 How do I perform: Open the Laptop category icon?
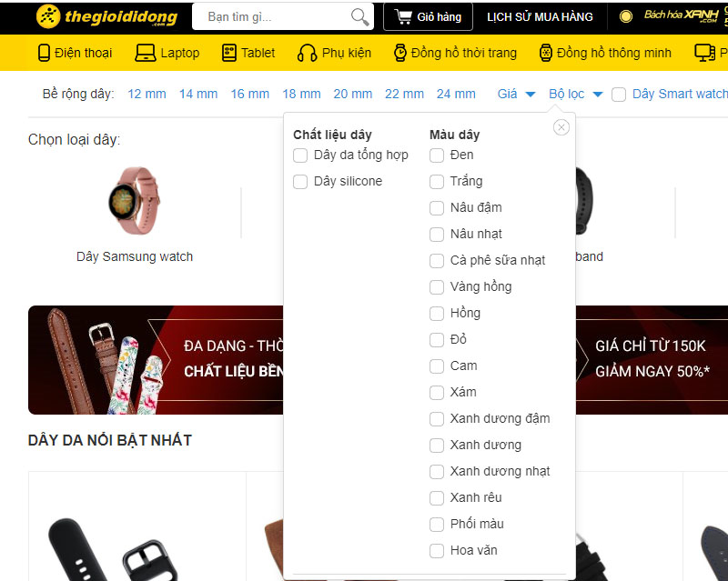[x=146, y=53]
